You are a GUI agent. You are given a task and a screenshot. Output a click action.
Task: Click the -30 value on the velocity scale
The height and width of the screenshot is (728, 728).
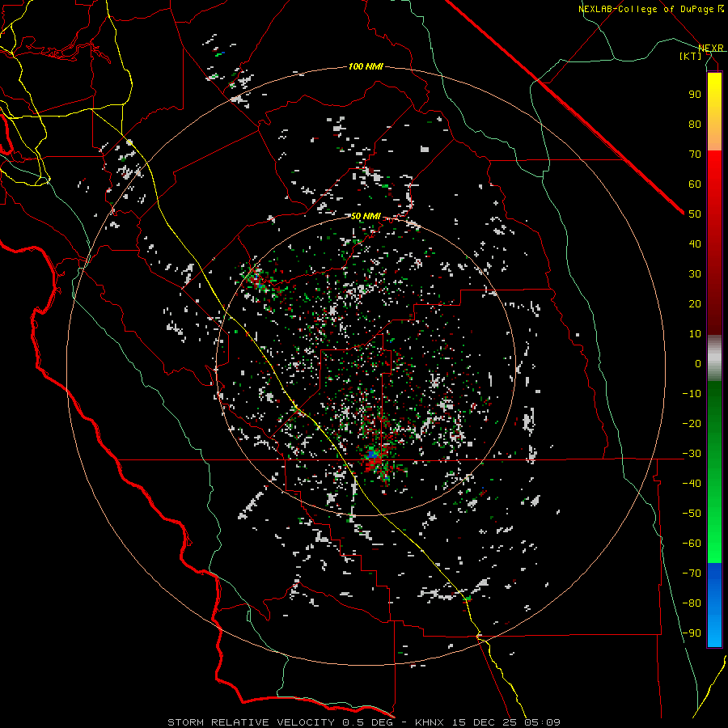pyautogui.click(x=692, y=454)
